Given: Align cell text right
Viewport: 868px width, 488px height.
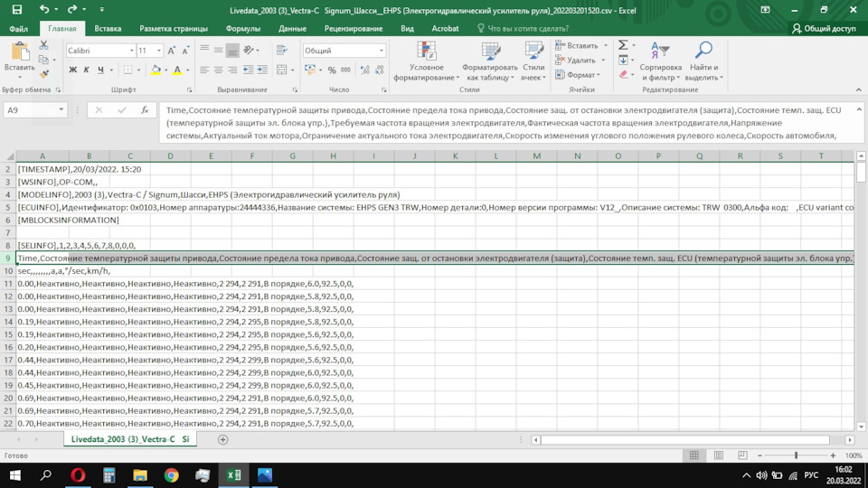Looking at the screenshot, I should 232,70.
